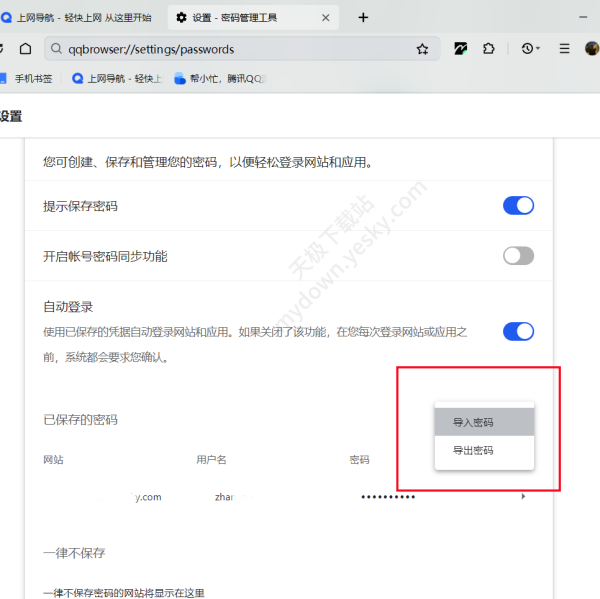Screen dimensions: 600x599
Task: Open the browser main menu icon
Action: pos(565,49)
